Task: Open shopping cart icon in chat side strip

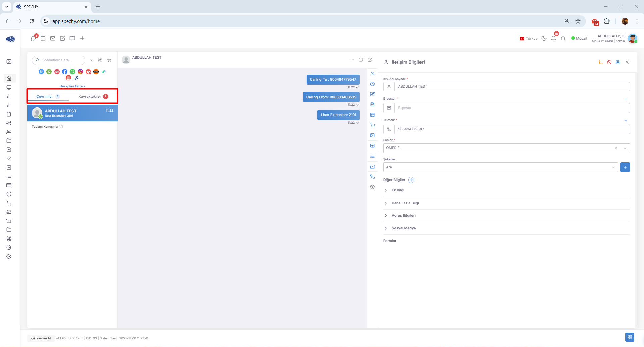Action: click(x=373, y=125)
